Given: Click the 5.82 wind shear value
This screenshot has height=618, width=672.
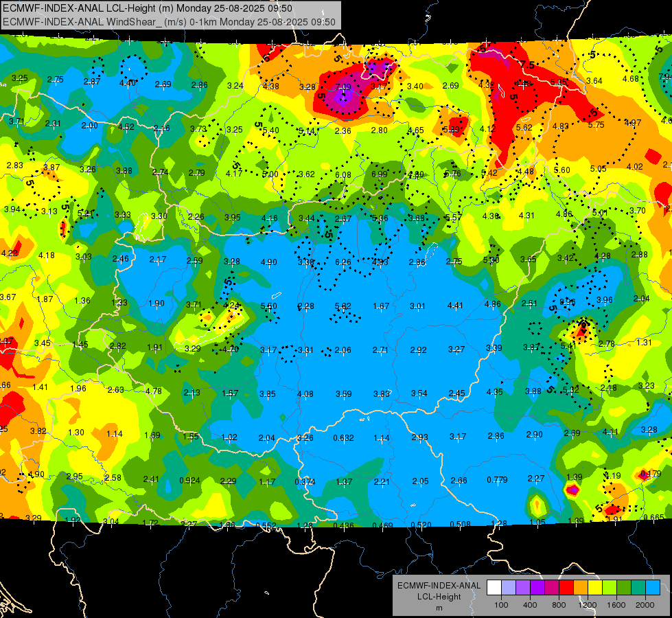Looking at the screenshot, I should tap(343, 306).
